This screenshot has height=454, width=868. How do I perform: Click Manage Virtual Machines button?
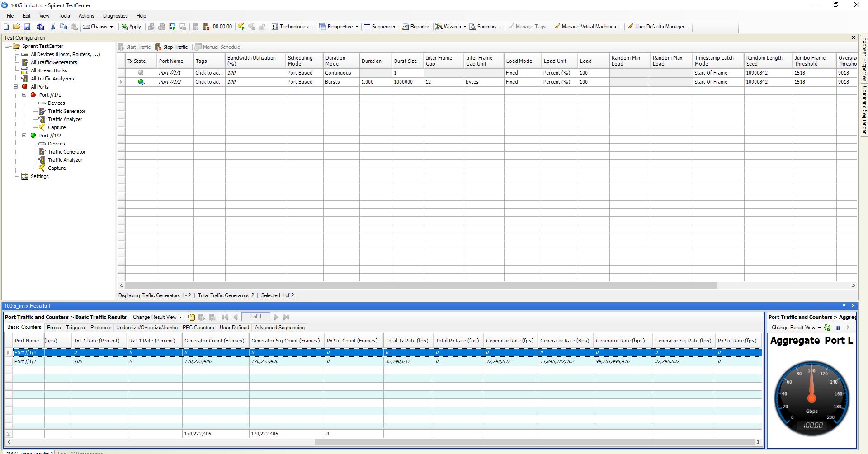point(587,27)
